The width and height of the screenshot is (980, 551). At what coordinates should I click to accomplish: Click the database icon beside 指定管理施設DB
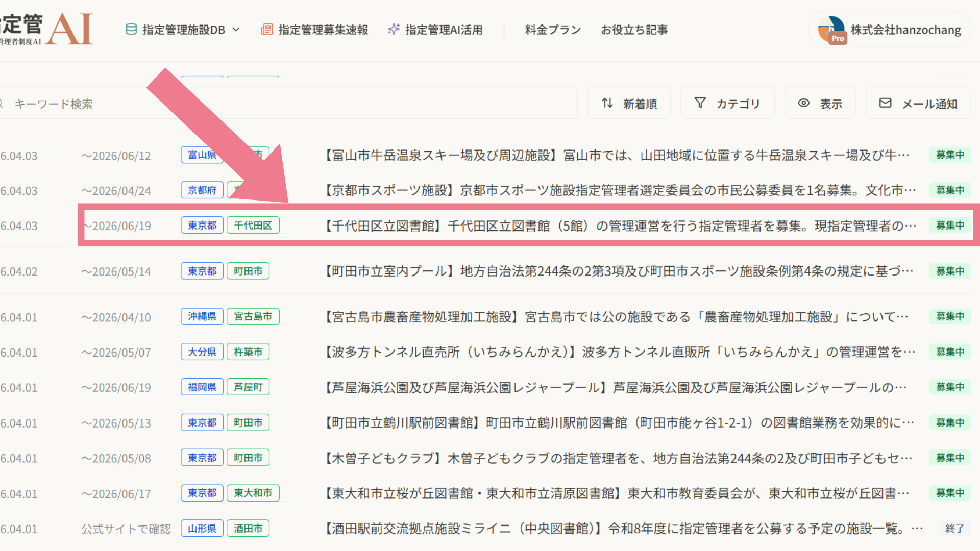pos(131,30)
